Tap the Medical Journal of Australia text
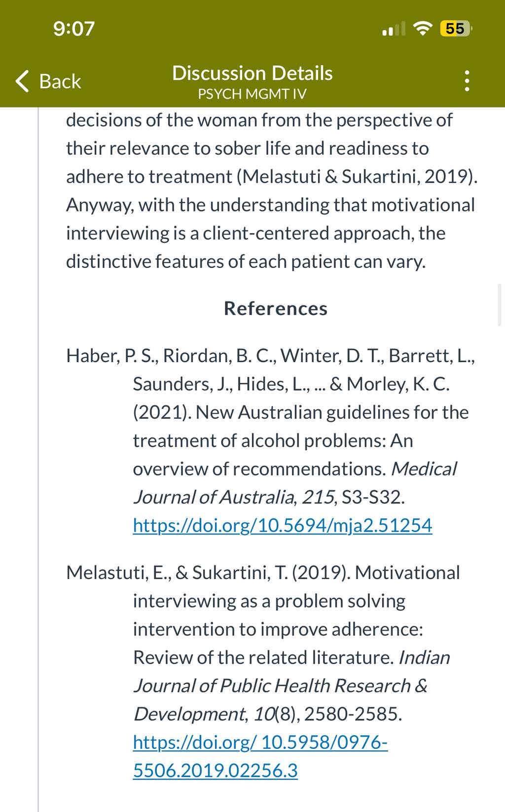 [x=295, y=483]
